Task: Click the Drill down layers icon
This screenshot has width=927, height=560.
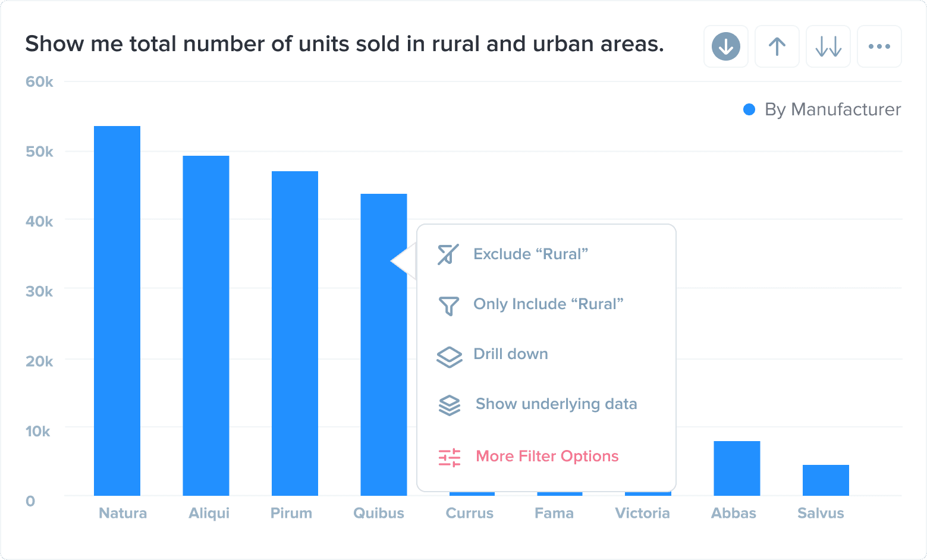Action: click(x=449, y=357)
